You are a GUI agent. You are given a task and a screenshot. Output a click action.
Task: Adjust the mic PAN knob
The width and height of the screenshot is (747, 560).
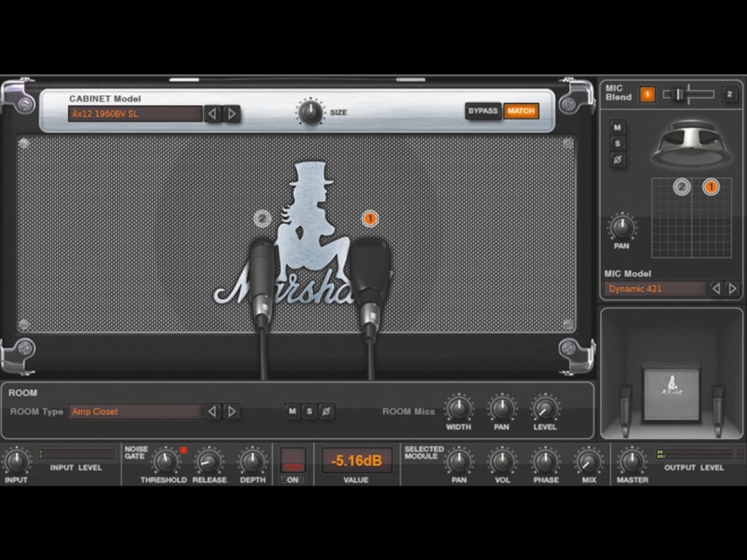[x=622, y=227]
